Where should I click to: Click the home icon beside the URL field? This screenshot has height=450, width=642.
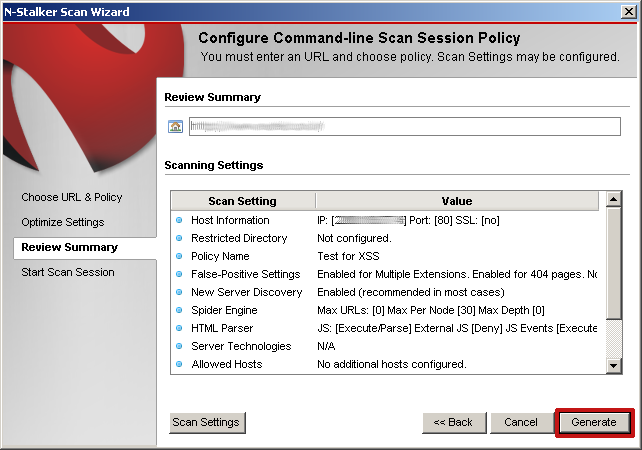(x=175, y=127)
